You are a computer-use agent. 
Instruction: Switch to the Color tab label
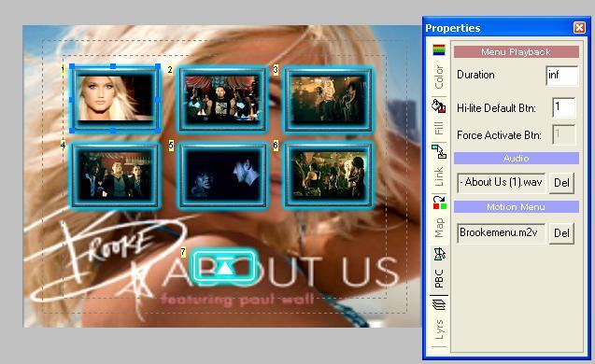point(439,77)
